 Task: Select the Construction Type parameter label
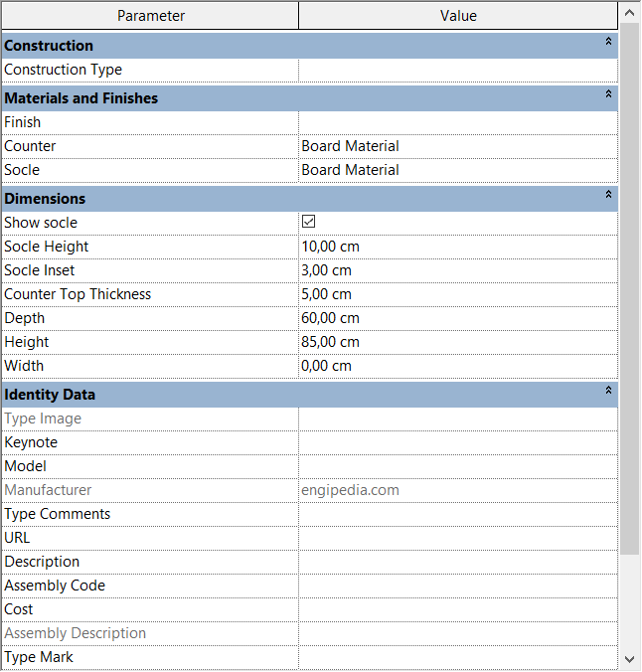pos(63,70)
